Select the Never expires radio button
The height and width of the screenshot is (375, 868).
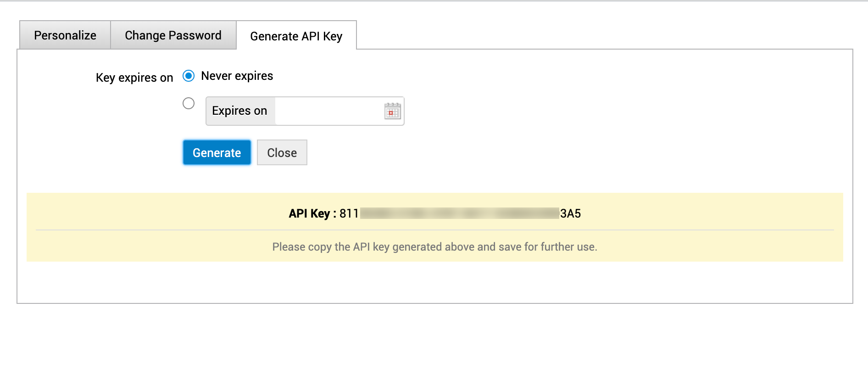pyautogui.click(x=189, y=76)
